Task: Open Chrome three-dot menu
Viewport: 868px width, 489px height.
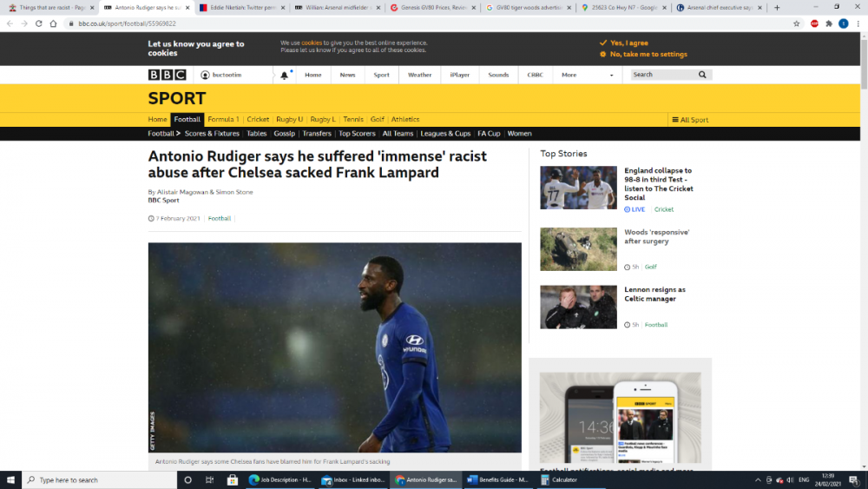Action: (x=858, y=23)
